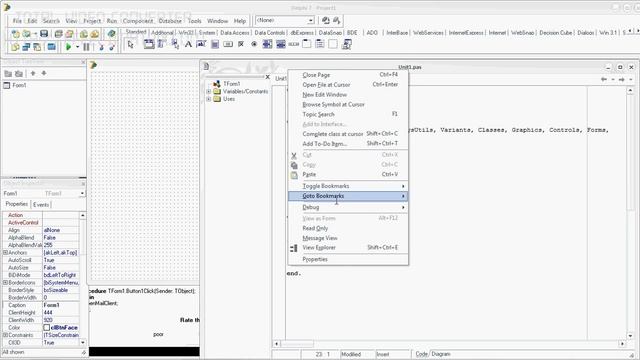Select the Memo component icon
Image resolution: width=640 pixels, height=360 pixels.
(215, 44)
